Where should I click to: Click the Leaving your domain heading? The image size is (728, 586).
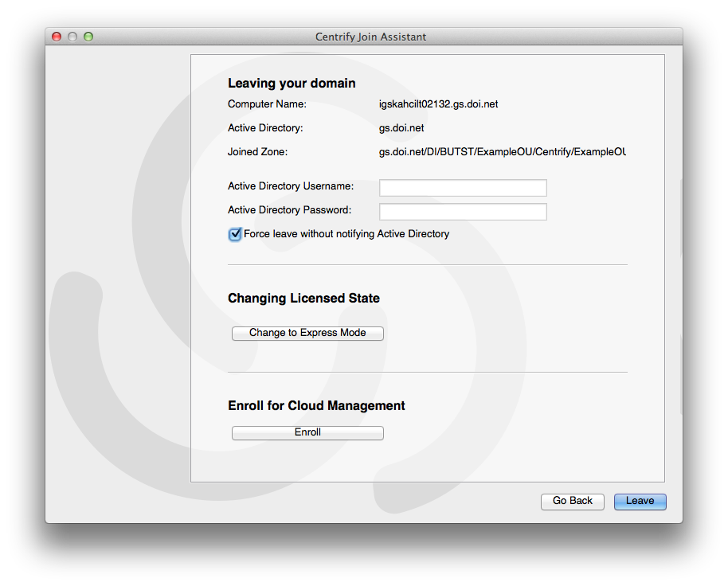pyautogui.click(x=292, y=83)
